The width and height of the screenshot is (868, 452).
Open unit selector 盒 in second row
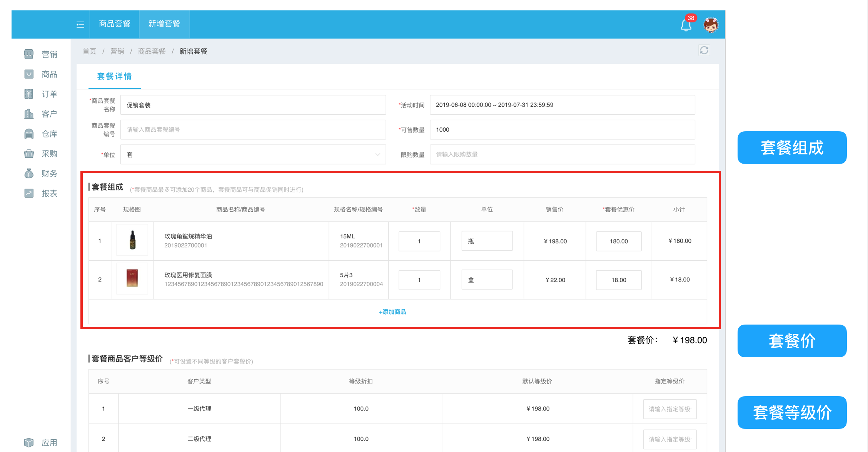coord(487,280)
